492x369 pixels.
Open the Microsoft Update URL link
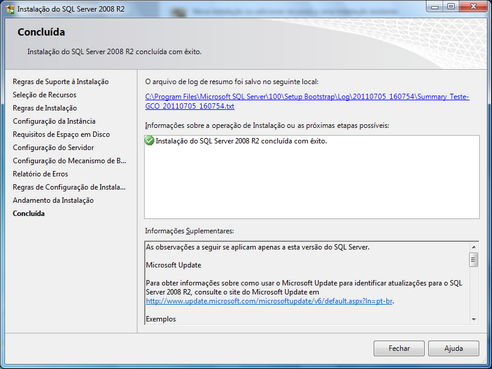coord(269,301)
